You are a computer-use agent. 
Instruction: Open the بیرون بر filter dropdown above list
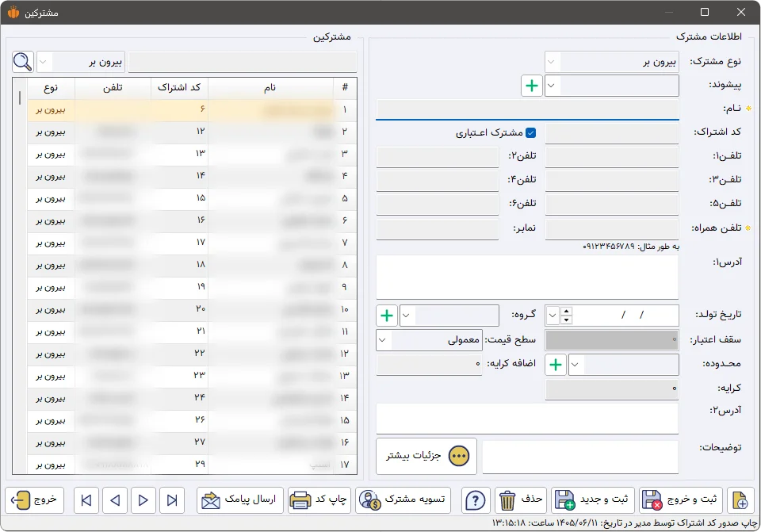[x=43, y=62]
